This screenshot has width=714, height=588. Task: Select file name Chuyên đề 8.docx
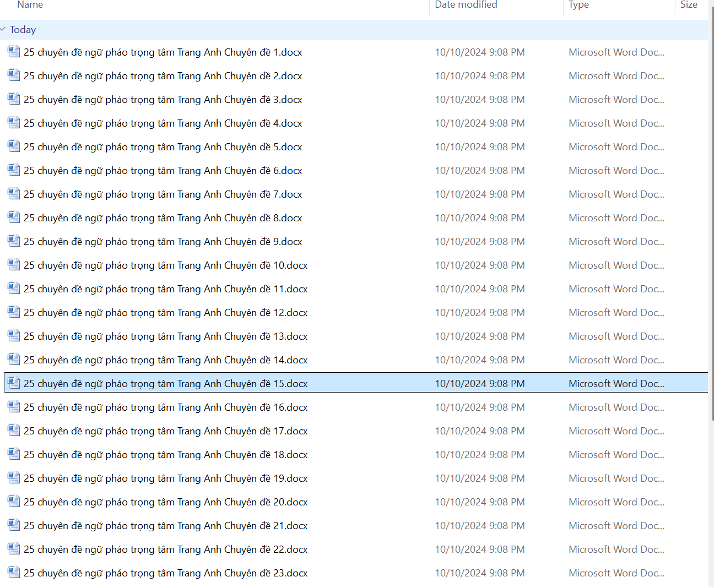(163, 218)
